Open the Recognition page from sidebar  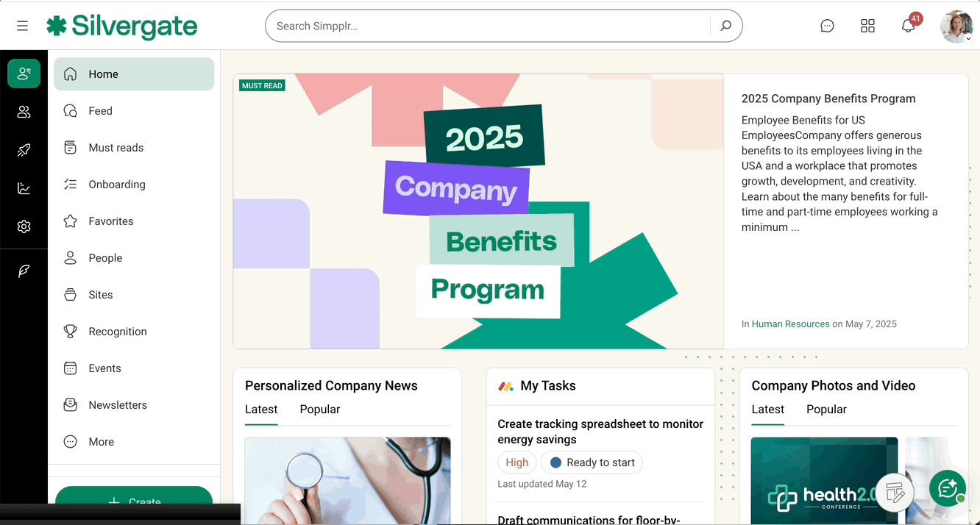pos(118,332)
